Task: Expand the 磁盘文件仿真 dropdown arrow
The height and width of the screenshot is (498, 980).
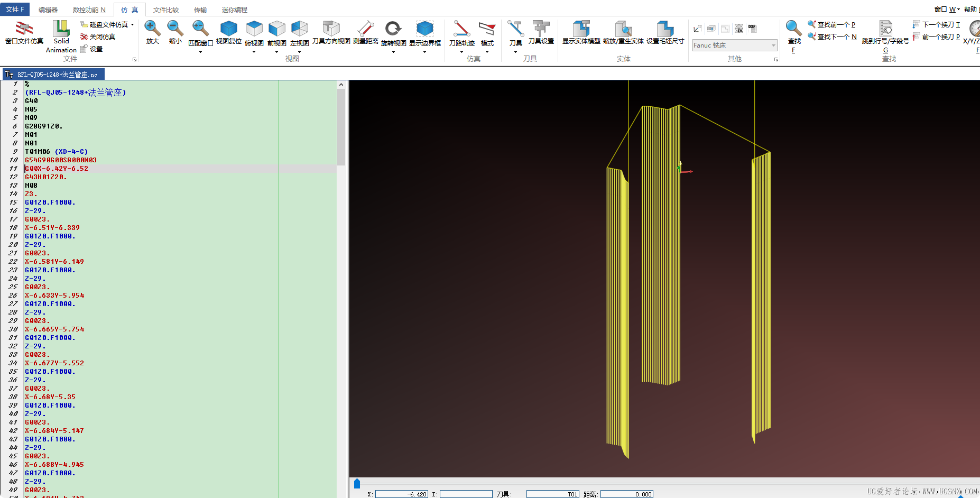Action: tap(133, 24)
